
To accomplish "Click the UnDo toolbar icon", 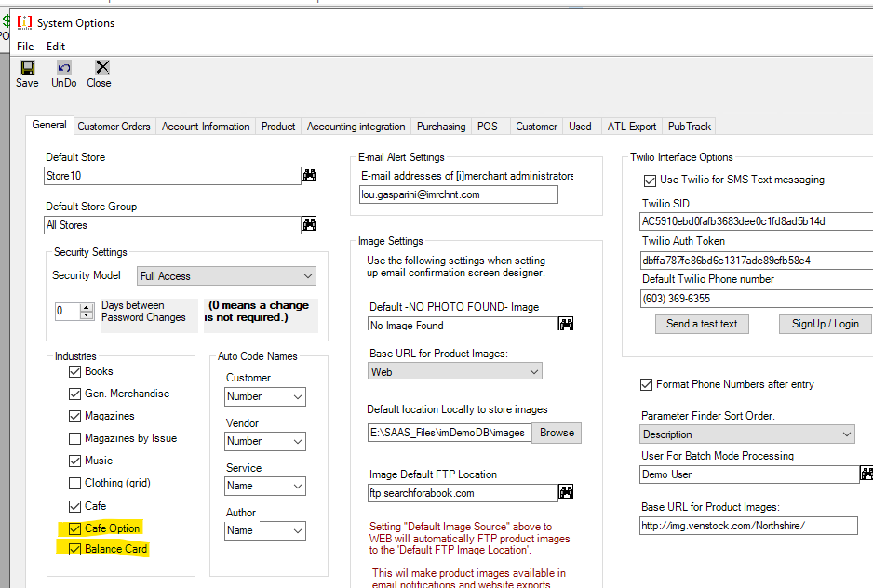I will tap(64, 74).
